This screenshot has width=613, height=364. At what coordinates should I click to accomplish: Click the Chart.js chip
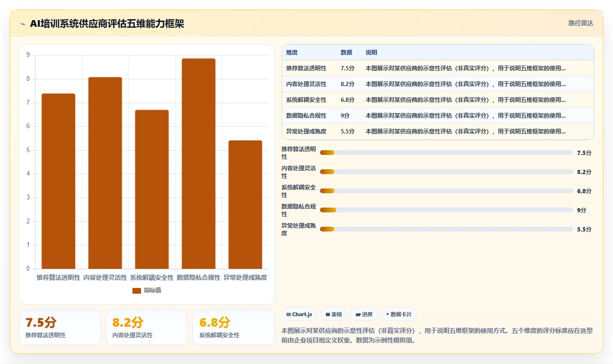[x=299, y=314]
